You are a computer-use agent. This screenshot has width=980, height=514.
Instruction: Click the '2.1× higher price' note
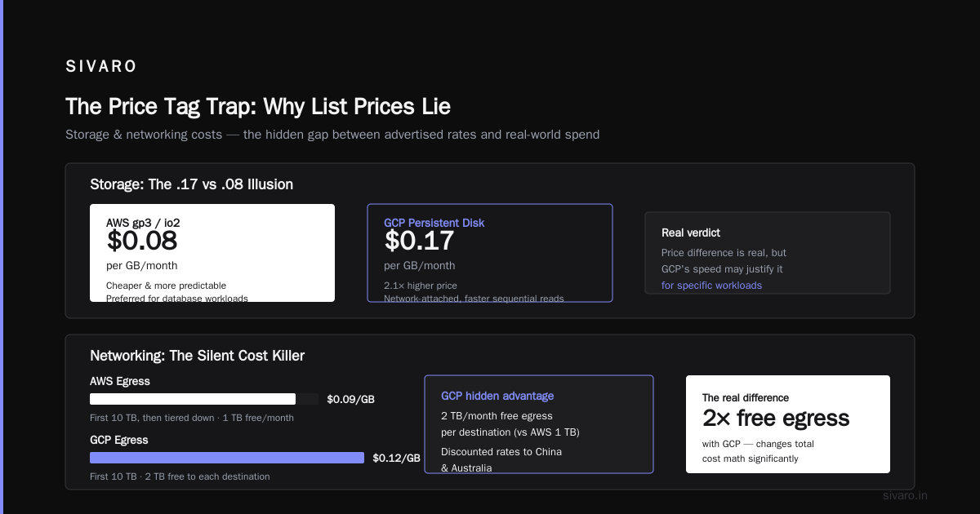(x=421, y=286)
